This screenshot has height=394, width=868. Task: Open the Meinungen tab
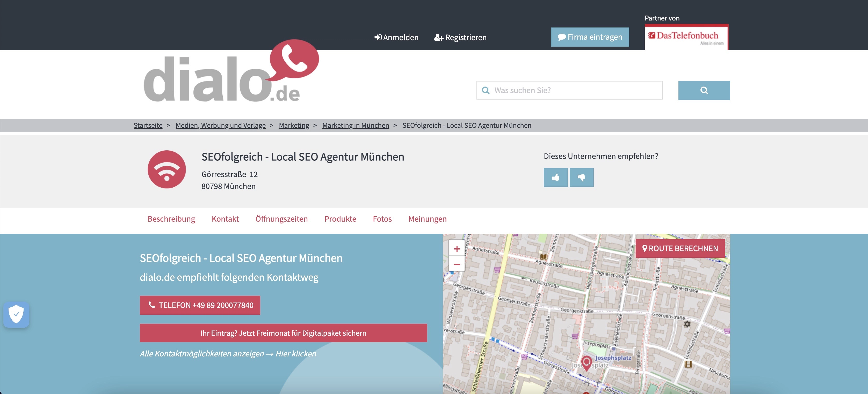click(427, 219)
